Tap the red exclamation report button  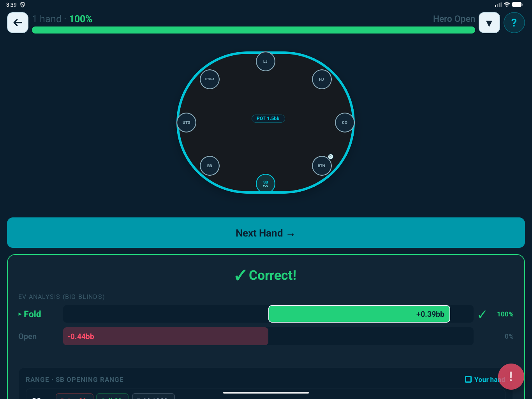tap(511, 376)
